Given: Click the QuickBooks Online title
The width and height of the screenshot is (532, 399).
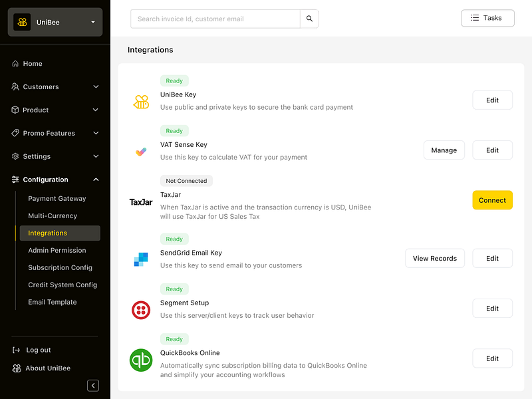Looking at the screenshot, I should [190, 353].
